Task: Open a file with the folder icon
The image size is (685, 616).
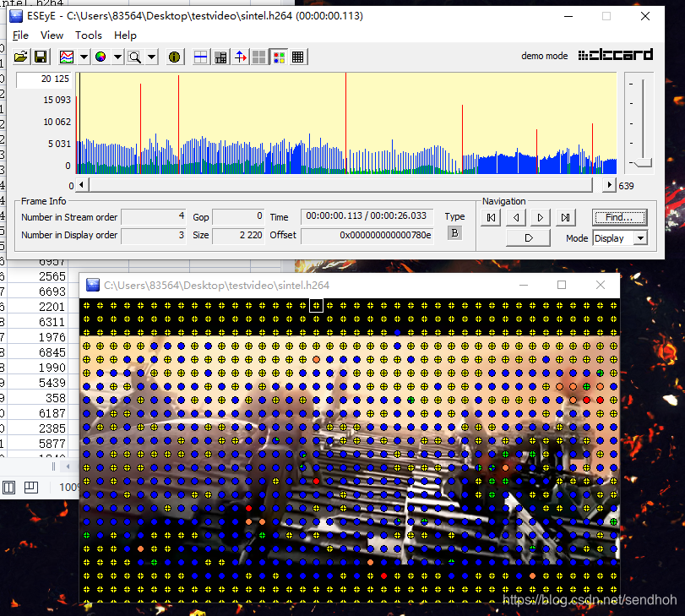Action: [20, 57]
